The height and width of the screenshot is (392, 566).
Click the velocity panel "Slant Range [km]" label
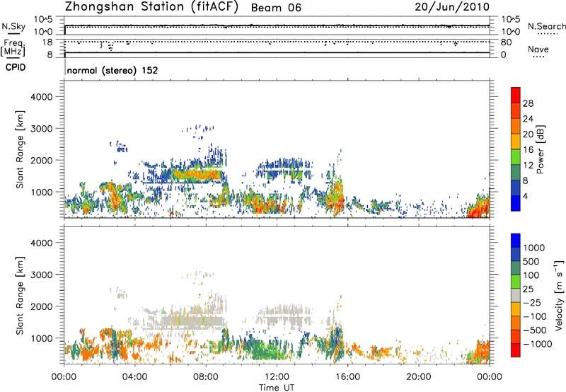point(20,296)
